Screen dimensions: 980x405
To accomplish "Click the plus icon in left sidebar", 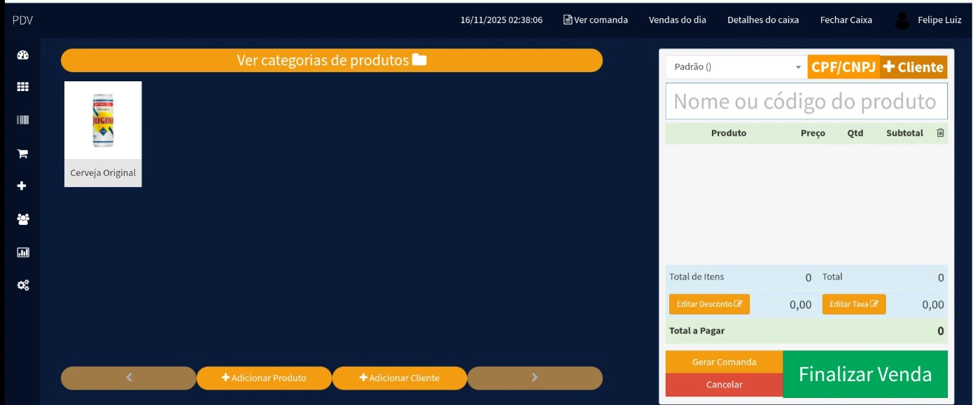I will point(22,186).
